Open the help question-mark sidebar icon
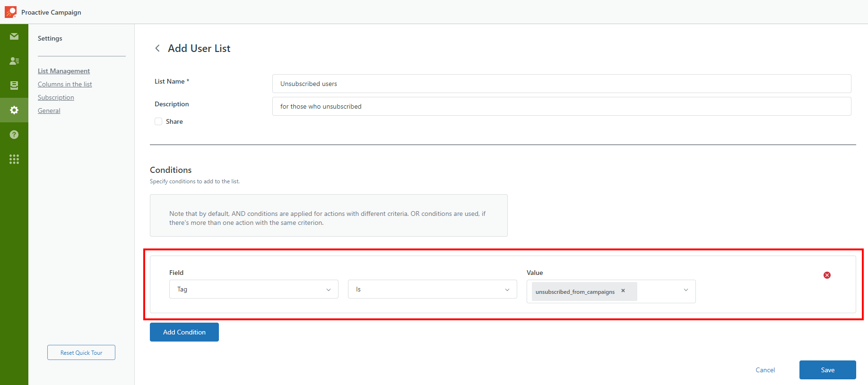868x385 pixels. click(x=14, y=135)
